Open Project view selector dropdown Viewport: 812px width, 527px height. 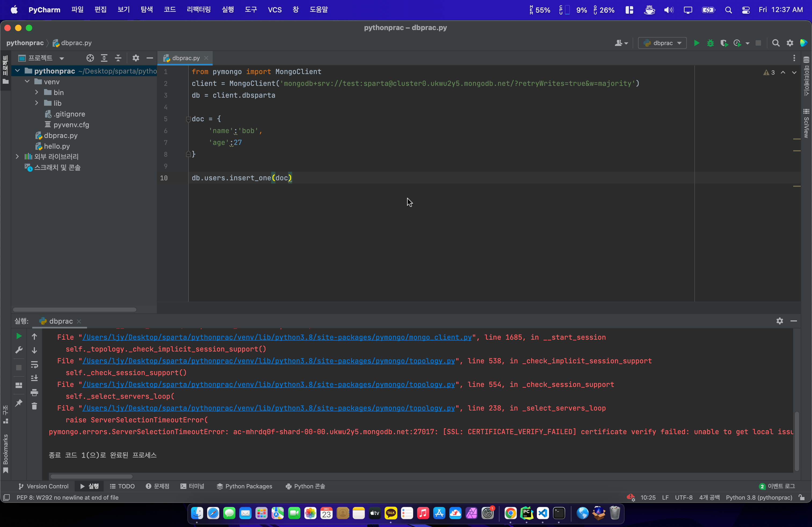[41, 58]
